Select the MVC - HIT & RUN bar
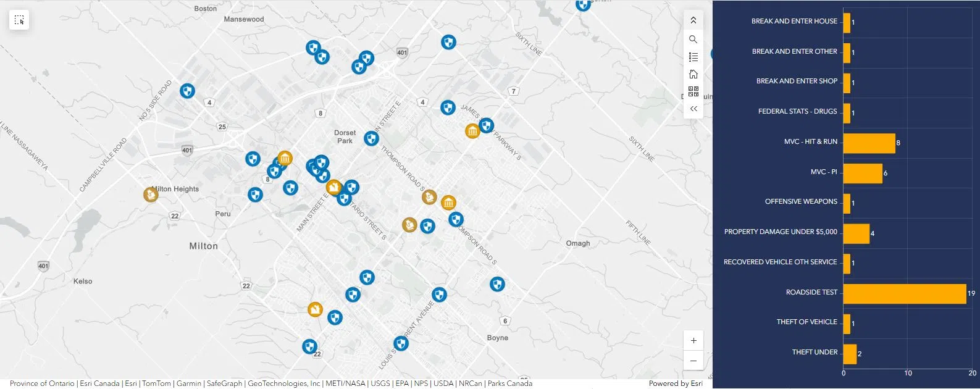The height and width of the screenshot is (389, 980). click(868, 143)
